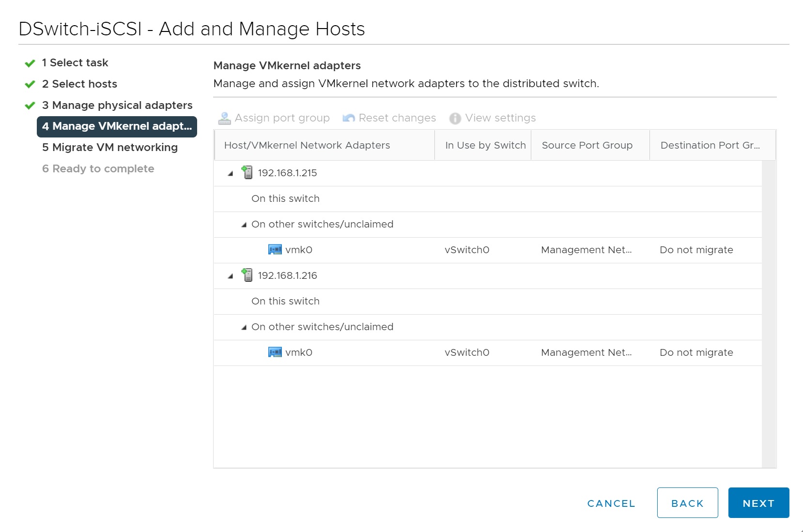The height and width of the screenshot is (532, 803).
Task: Go to step 1 Select task
Action: pos(75,63)
